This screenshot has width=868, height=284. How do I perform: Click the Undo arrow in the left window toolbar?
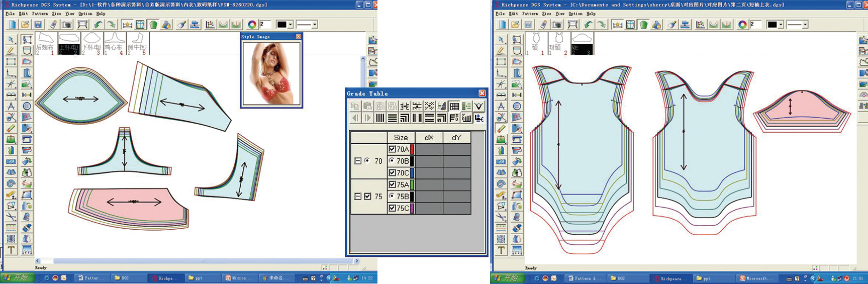click(x=98, y=25)
